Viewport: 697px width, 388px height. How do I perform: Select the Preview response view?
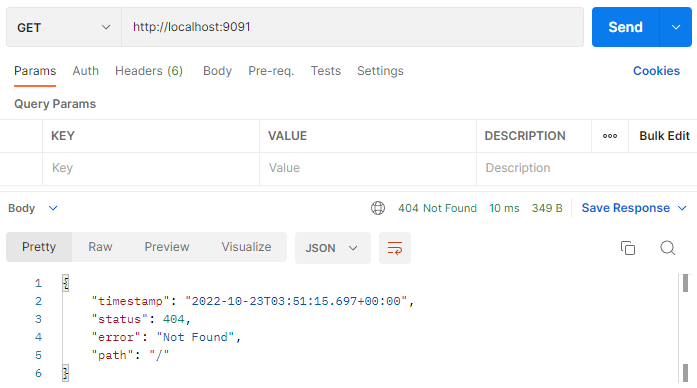(167, 247)
